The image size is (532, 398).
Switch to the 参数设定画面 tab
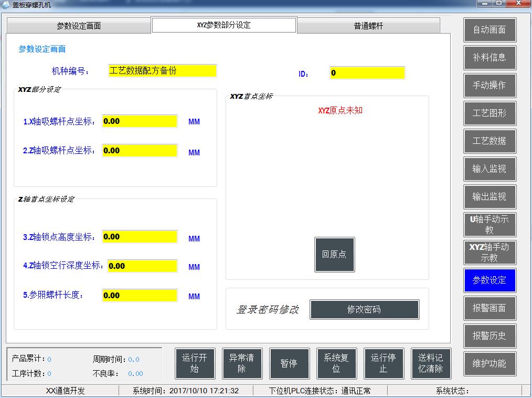click(x=78, y=24)
